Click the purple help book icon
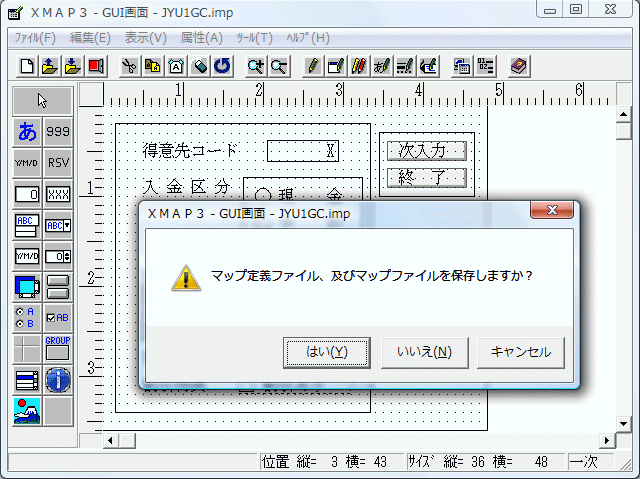Viewport: 640px width, 479px height. tap(519, 66)
